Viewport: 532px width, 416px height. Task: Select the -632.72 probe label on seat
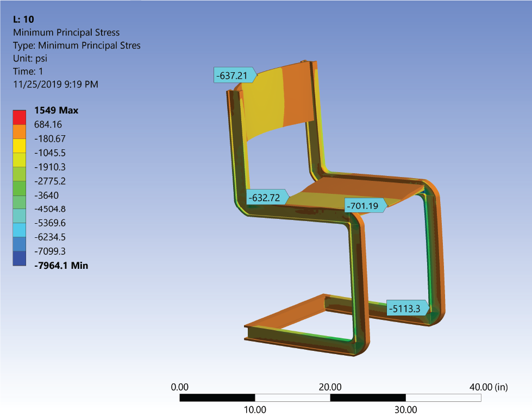[267, 197]
